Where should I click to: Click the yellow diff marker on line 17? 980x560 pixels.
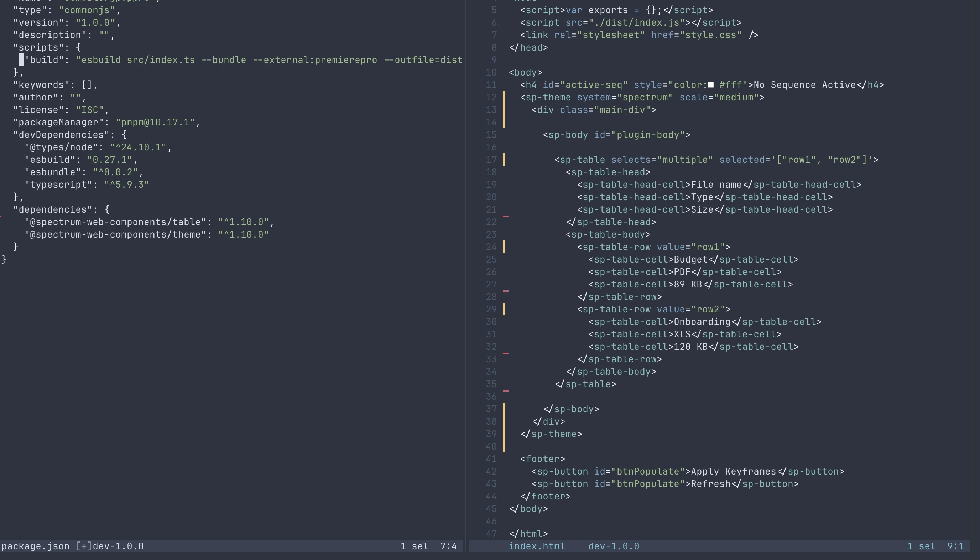(x=504, y=160)
